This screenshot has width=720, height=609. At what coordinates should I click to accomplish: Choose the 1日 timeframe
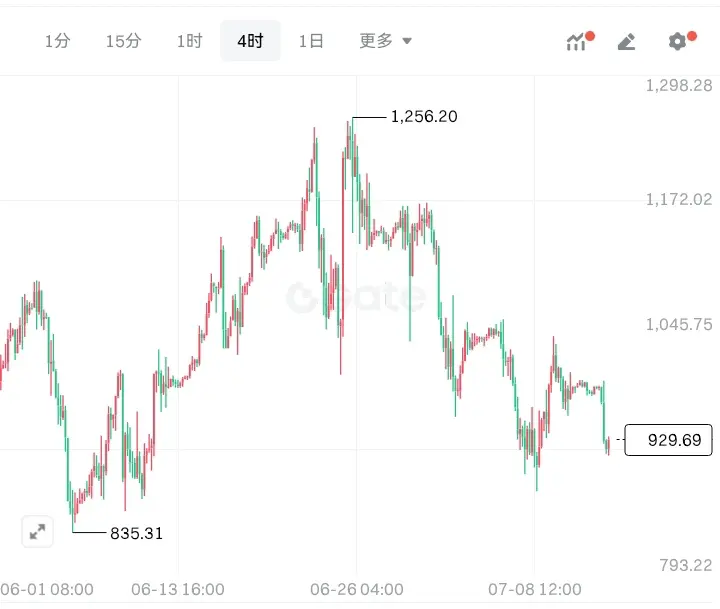click(x=311, y=41)
